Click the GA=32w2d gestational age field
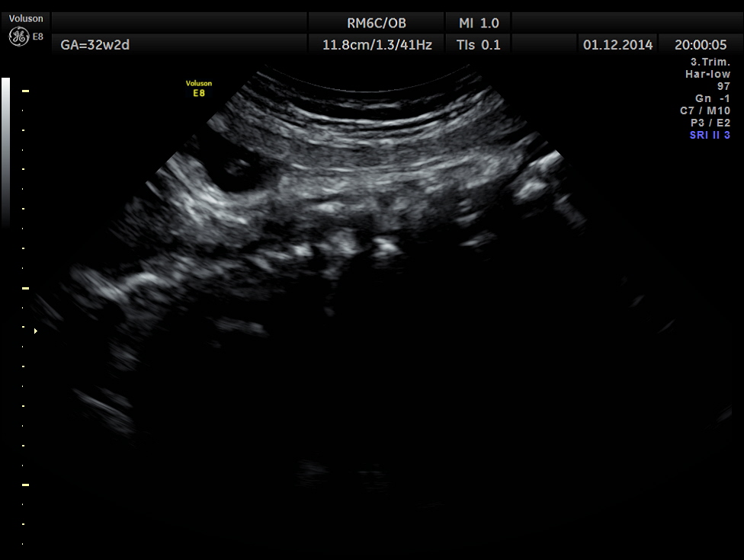 tap(95, 45)
